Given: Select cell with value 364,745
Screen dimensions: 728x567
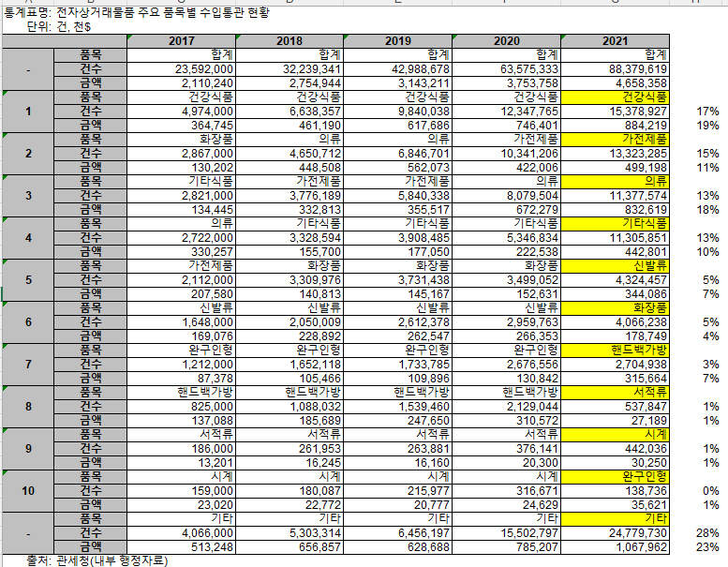Looking at the screenshot, I should (181, 126).
